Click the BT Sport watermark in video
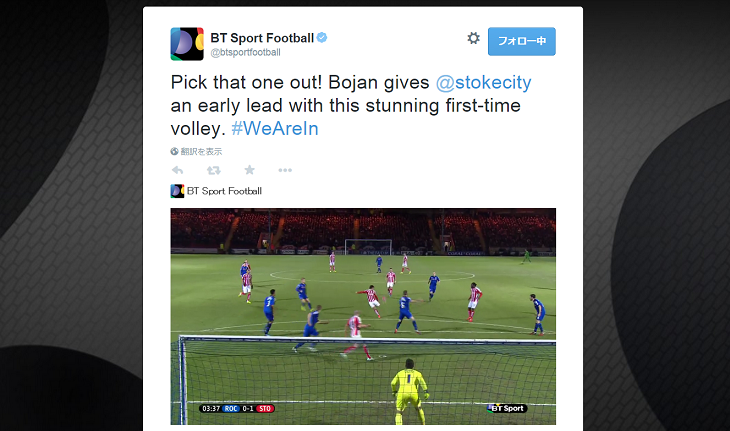Image resolution: width=730 pixels, height=431 pixels. click(507, 408)
